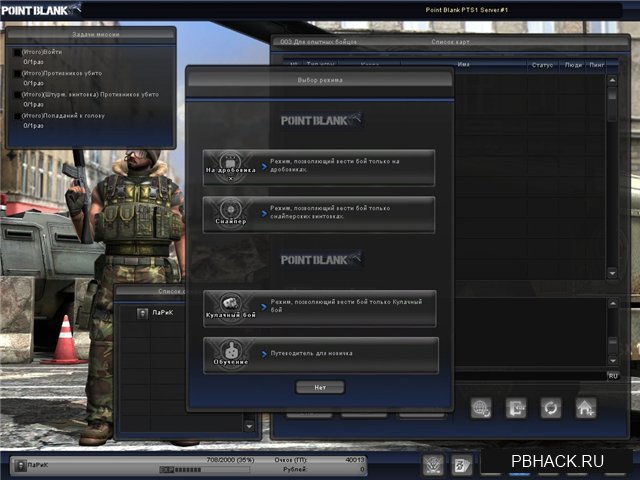The height and width of the screenshot is (480, 640).
Task: Click the 003 Для опытных бойцов channel label
Action: coord(318,42)
